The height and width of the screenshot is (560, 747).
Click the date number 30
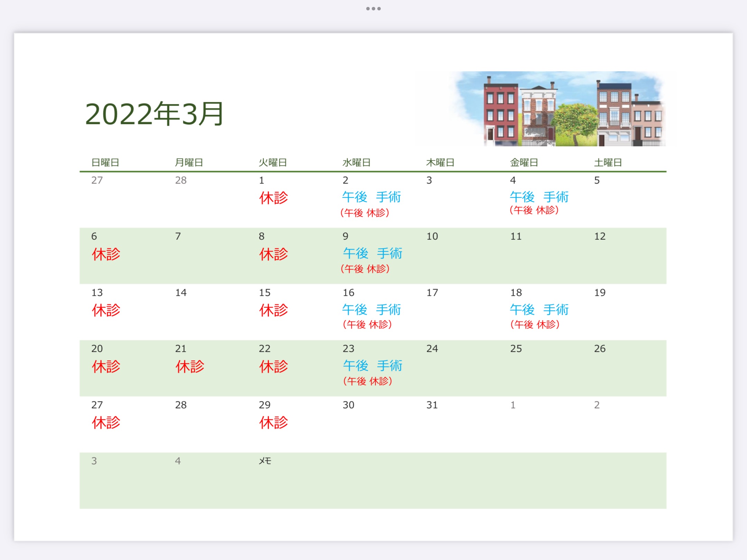349,405
